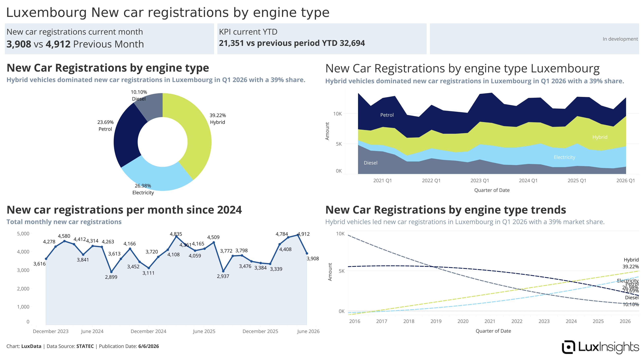Click the 'December 2023' axis label
The height and width of the screenshot is (362, 644).
coord(51,331)
